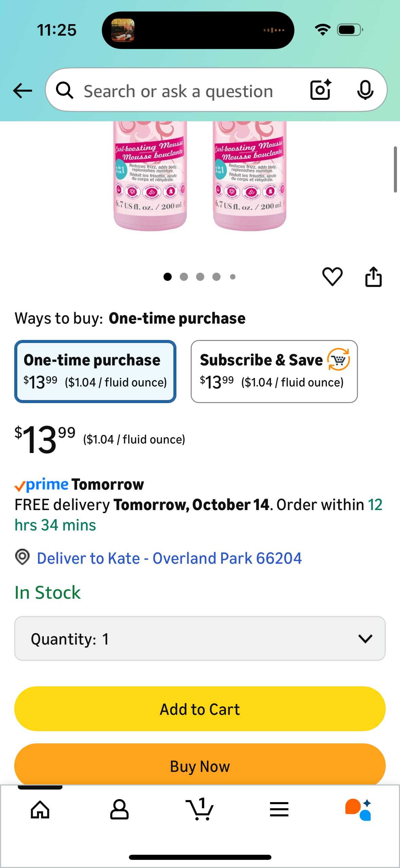Add item to wishlist with heart icon

332,276
